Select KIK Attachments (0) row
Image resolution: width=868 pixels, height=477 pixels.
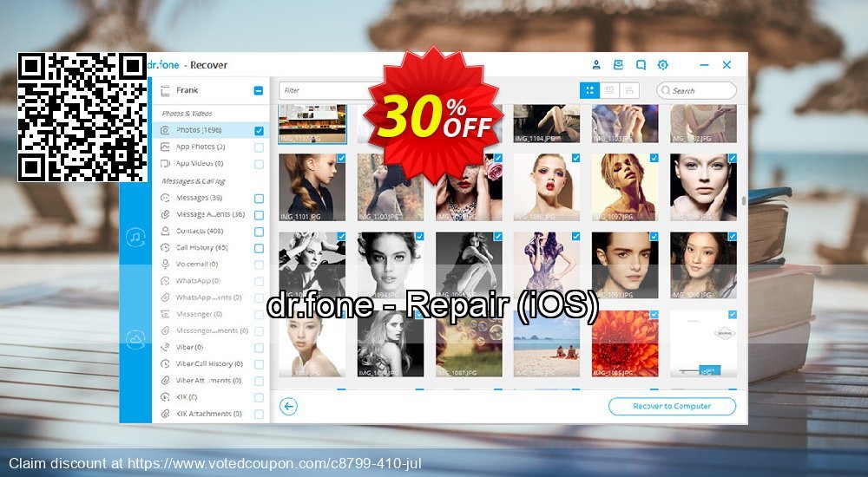tap(211, 414)
